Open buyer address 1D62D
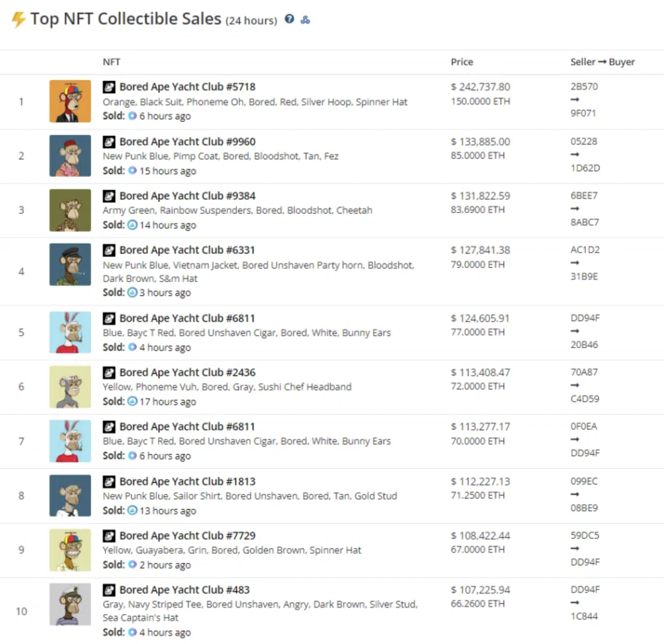Viewport: 664px width, 644px height. 585,168
